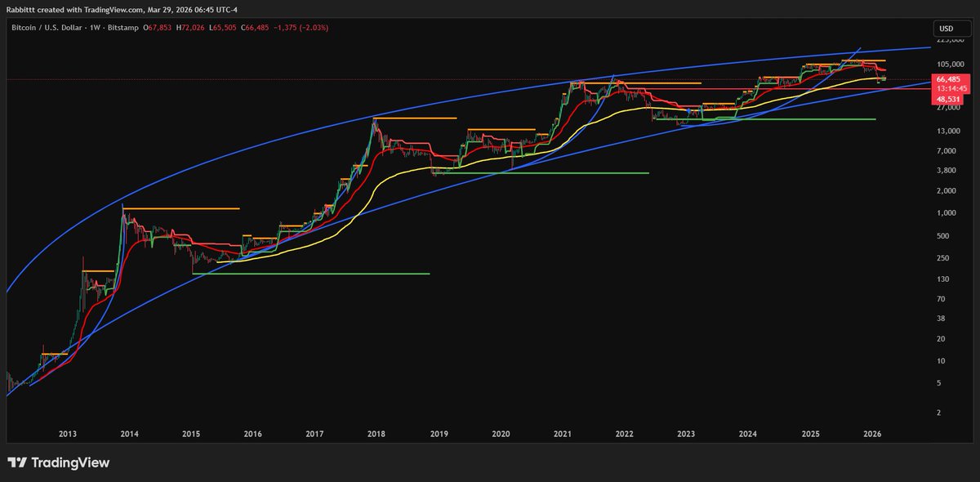Click the 2015 label on time axis
Screen dimensions: 980x482
click(191, 434)
